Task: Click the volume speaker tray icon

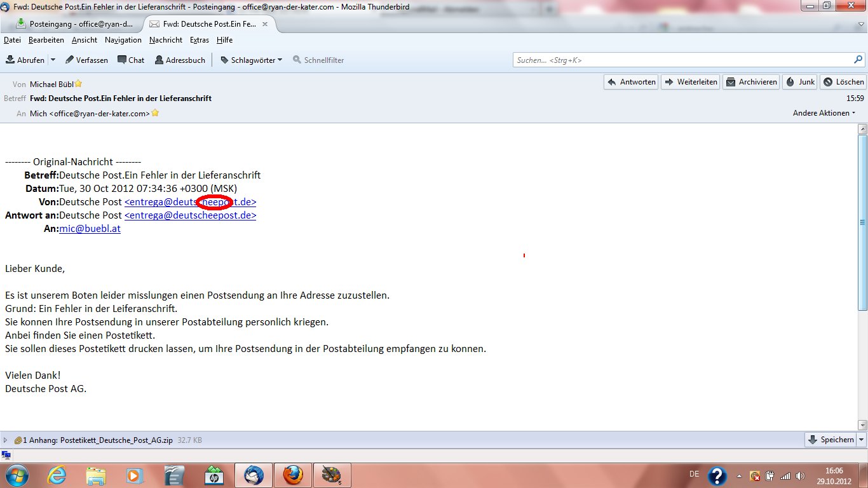Action: coord(799,476)
